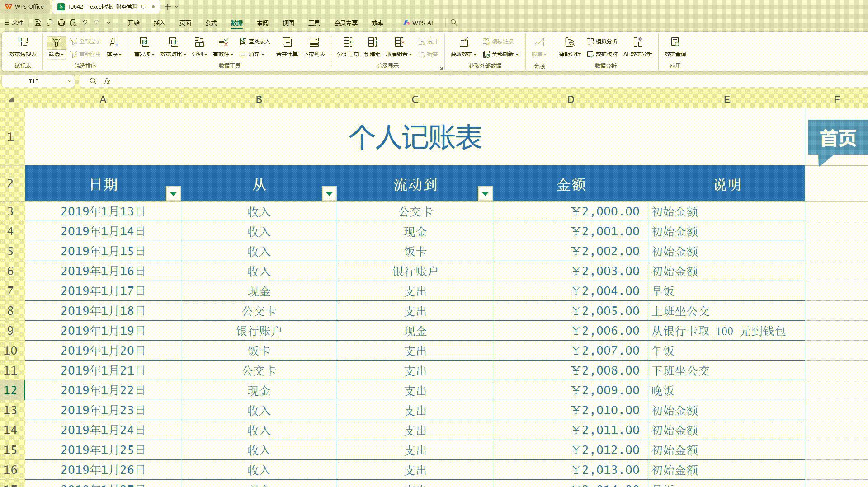
Task: Open the 文件 file menu
Action: pyautogui.click(x=14, y=23)
